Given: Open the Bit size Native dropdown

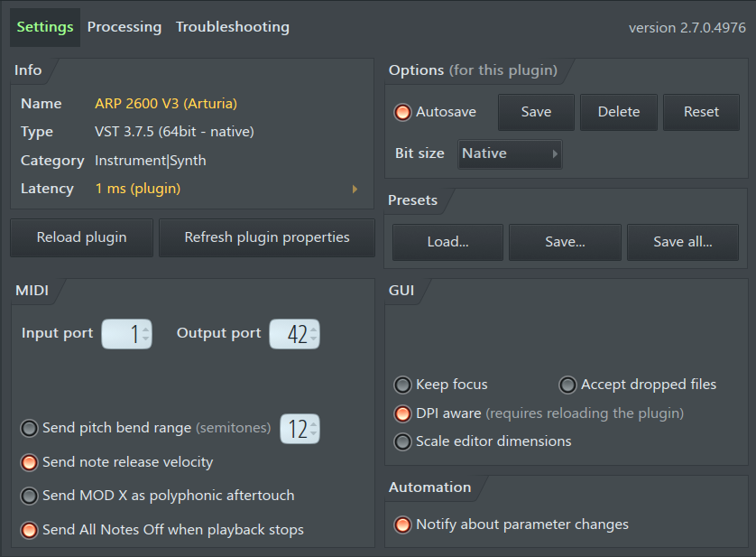Looking at the screenshot, I should (x=510, y=154).
